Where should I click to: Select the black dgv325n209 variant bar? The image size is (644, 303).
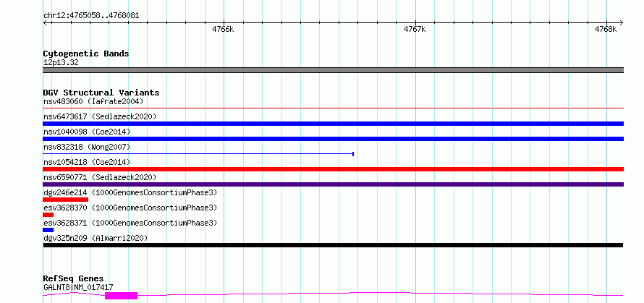[333, 245]
